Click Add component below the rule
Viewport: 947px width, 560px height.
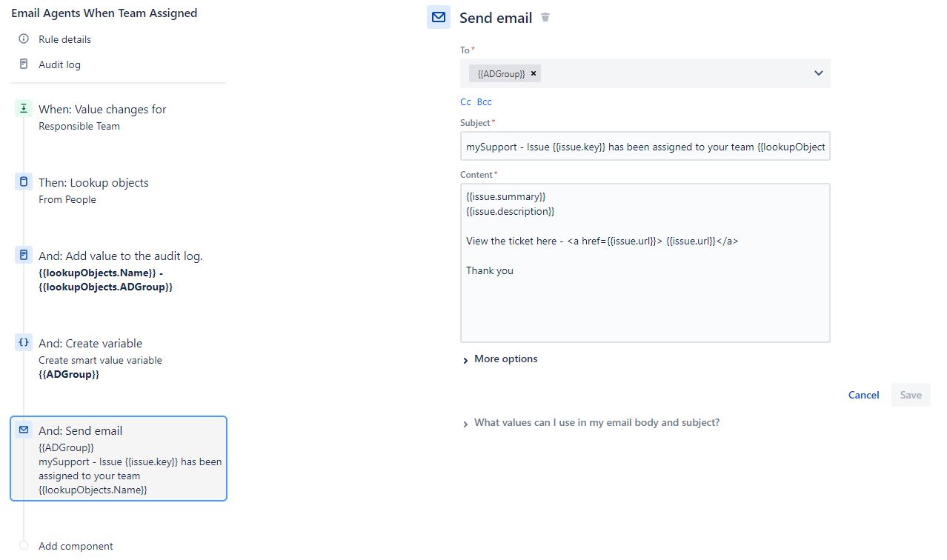[x=76, y=546]
